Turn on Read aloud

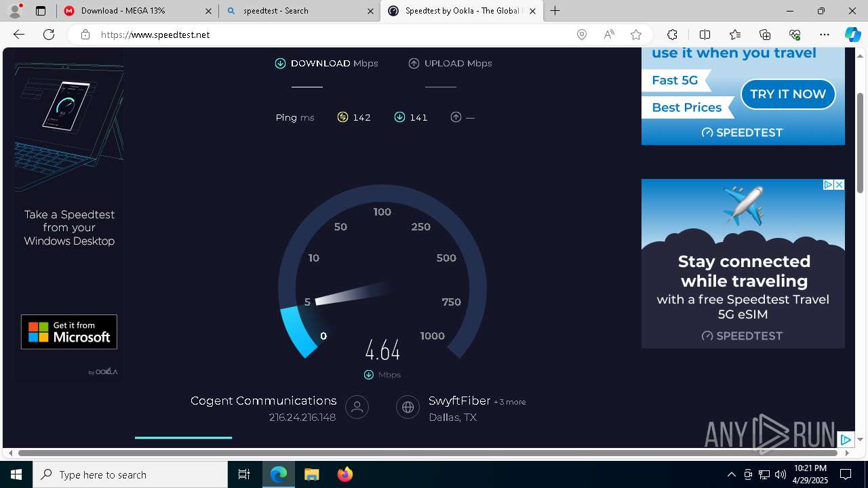click(609, 35)
